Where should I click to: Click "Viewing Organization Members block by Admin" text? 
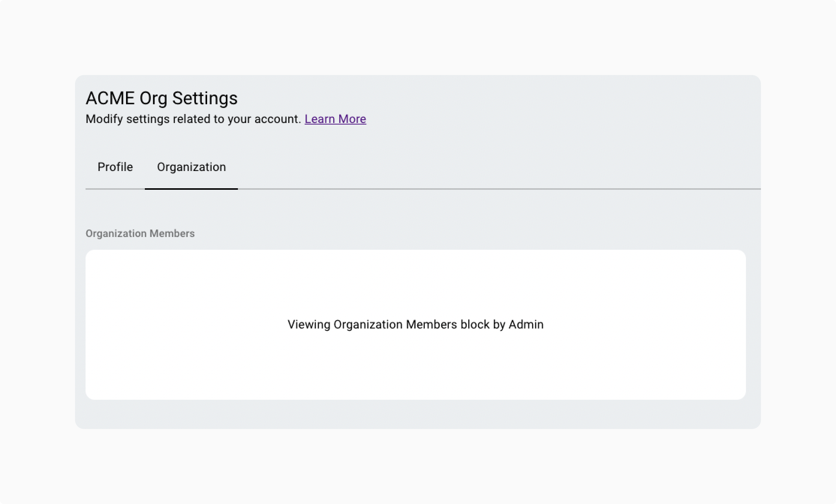pos(415,324)
